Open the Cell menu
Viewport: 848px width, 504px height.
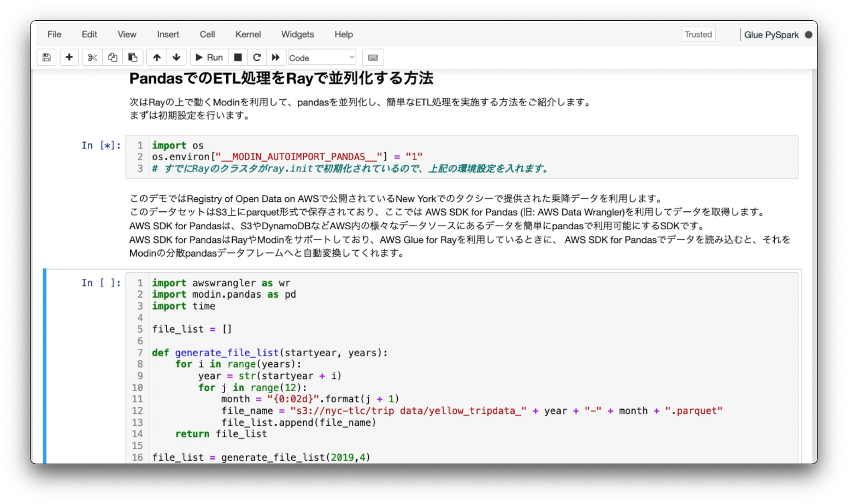(207, 34)
